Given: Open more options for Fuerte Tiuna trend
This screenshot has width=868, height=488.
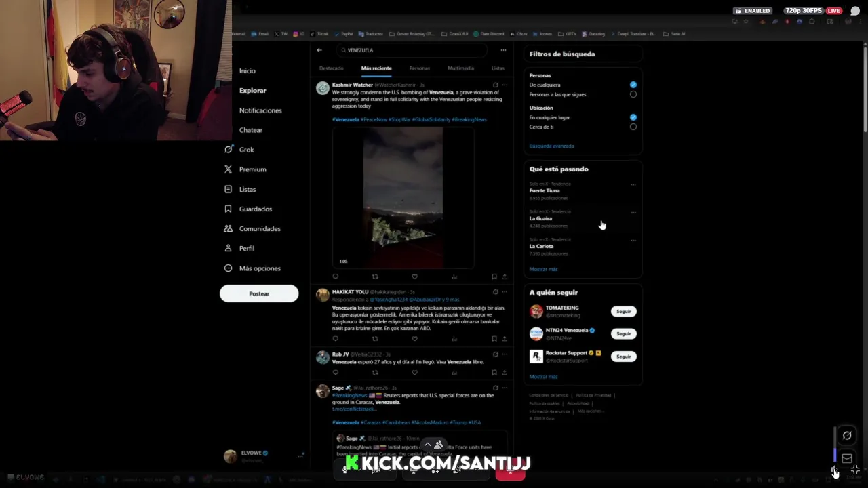Looking at the screenshot, I should 633,184.
